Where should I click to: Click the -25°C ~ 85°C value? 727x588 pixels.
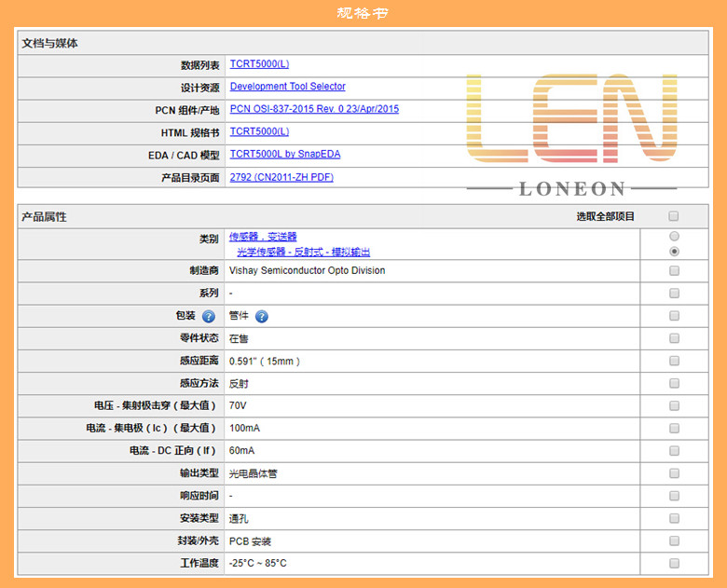pyautogui.click(x=258, y=564)
